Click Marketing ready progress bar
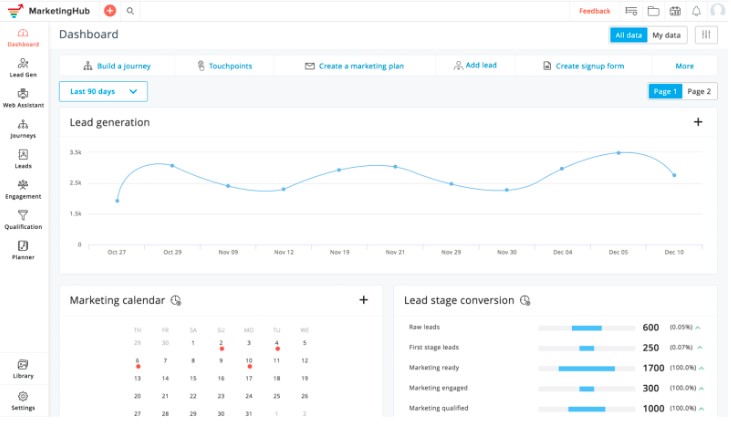This screenshot has height=429, width=731. tap(586, 369)
